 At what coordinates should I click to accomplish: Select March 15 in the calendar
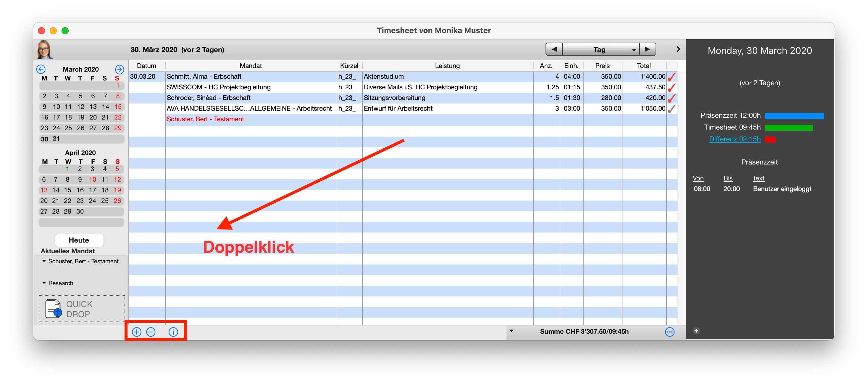tap(118, 107)
